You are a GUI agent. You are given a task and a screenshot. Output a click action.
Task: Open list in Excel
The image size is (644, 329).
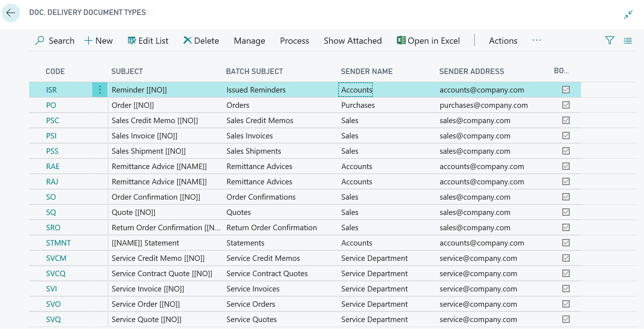click(428, 40)
